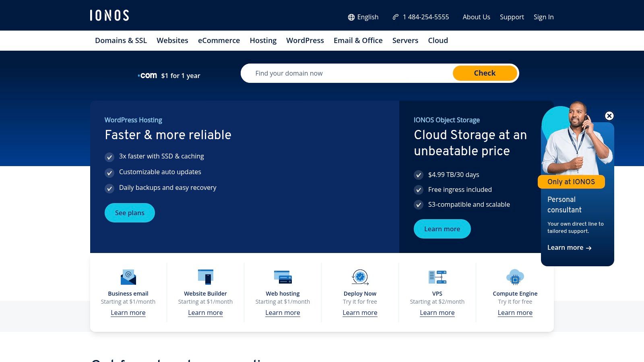Click the IONOS Object Storage heading text
The width and height of the screenshot is (644, 362).
447,120
